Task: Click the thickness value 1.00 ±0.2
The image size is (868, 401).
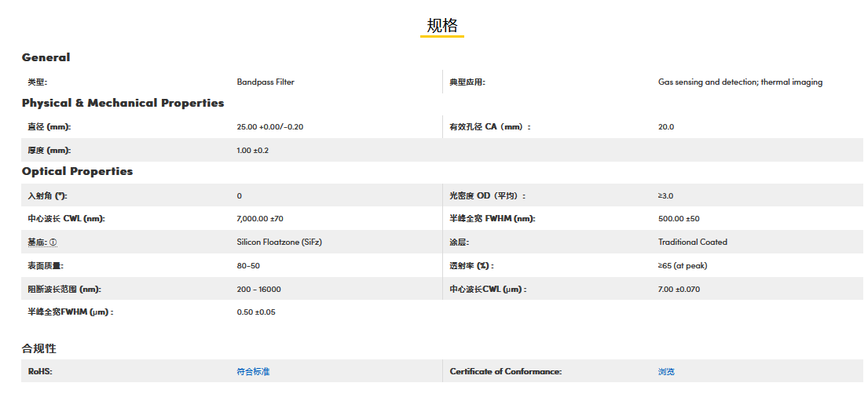Action: click(x=252, y=150)
